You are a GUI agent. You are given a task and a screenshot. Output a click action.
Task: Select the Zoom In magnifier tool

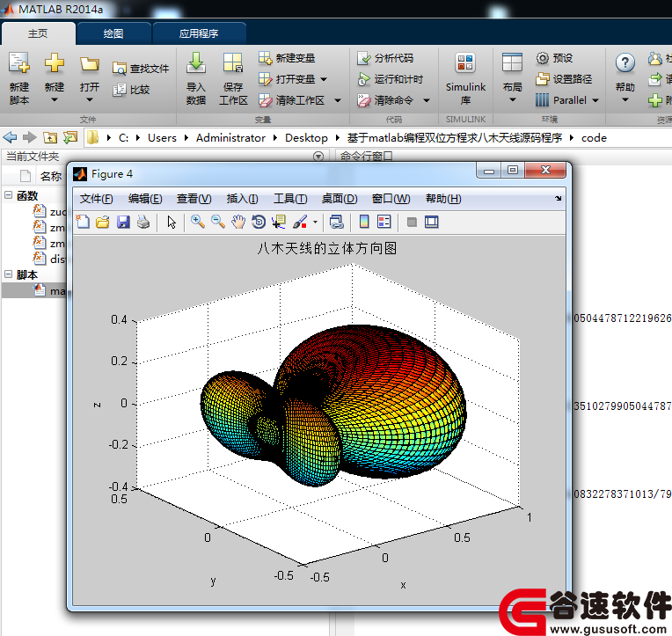[x=197, y=222]
